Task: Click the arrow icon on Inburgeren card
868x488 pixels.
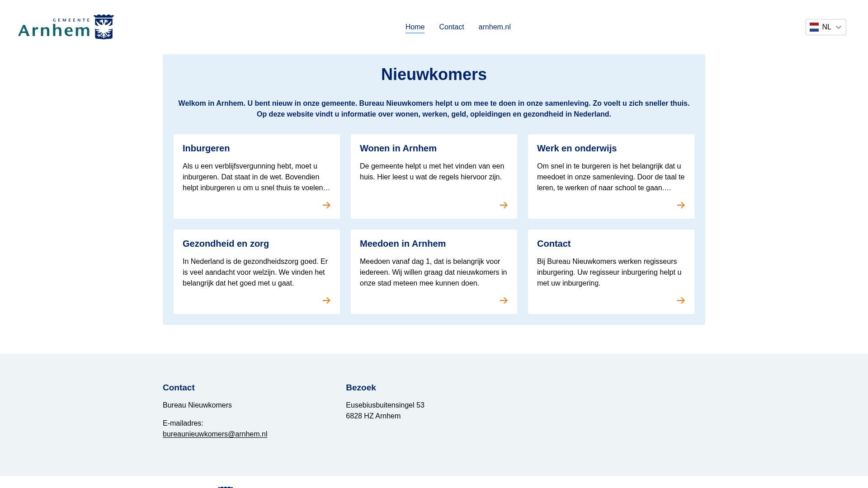Action: (x=326, y=205)
